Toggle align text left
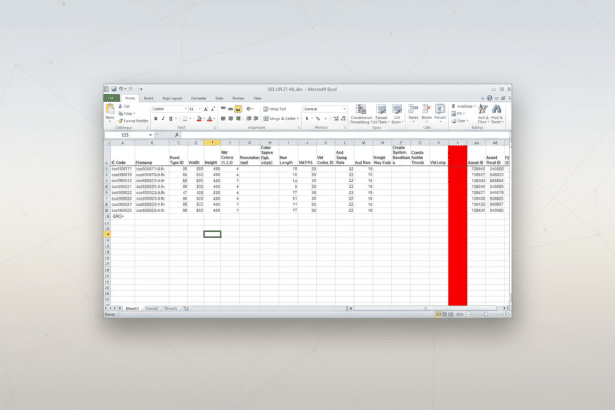 coord(223,118)
